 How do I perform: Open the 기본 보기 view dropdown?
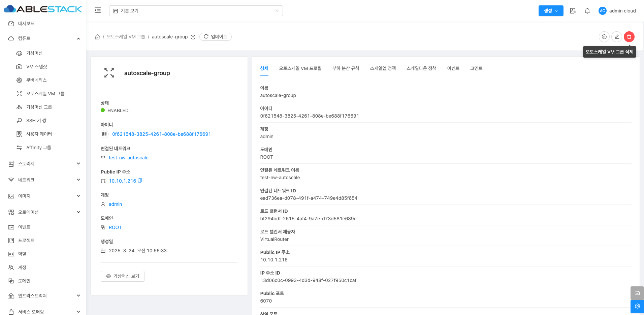coord(196,11)
